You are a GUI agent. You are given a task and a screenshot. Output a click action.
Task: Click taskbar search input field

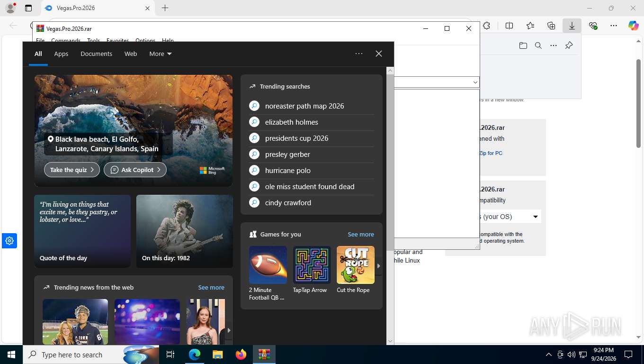91,355
